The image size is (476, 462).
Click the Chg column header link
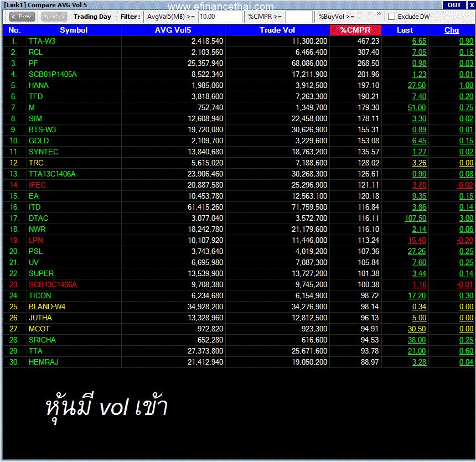(452, 30)
